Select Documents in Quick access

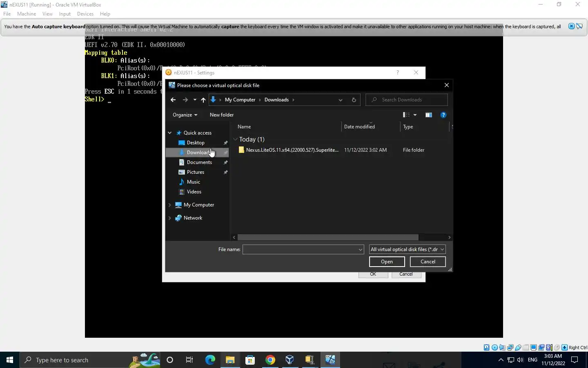(199, 162)
